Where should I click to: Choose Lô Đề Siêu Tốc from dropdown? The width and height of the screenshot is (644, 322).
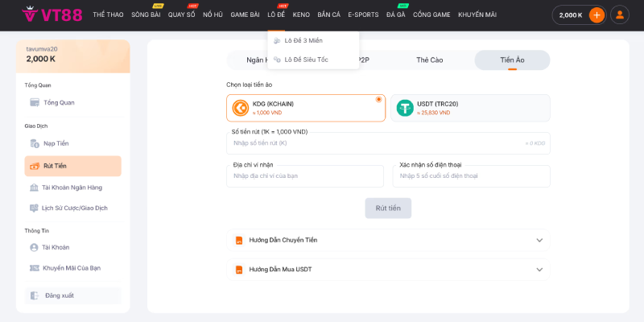(x=313, y=60)
